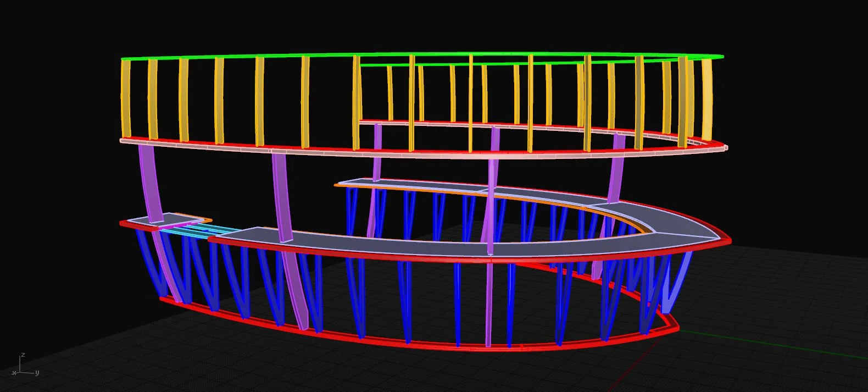Select the leftmost yellow post
Screen dimensions: 868x392
coord(126,98)
